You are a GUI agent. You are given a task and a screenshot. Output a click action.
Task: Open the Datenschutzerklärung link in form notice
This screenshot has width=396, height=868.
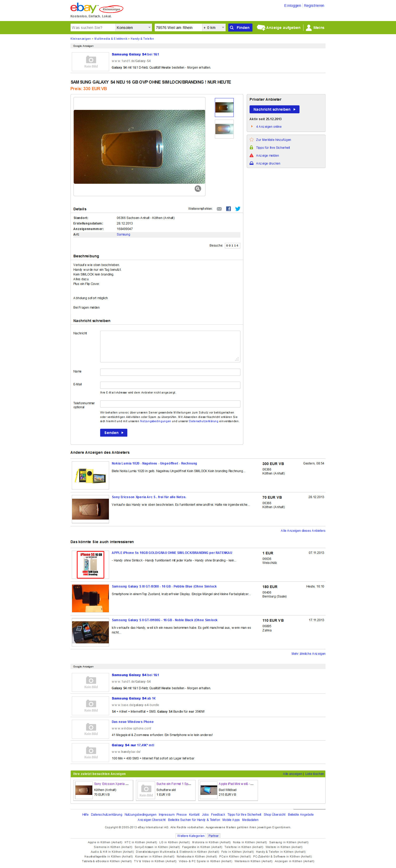[204, 421]
